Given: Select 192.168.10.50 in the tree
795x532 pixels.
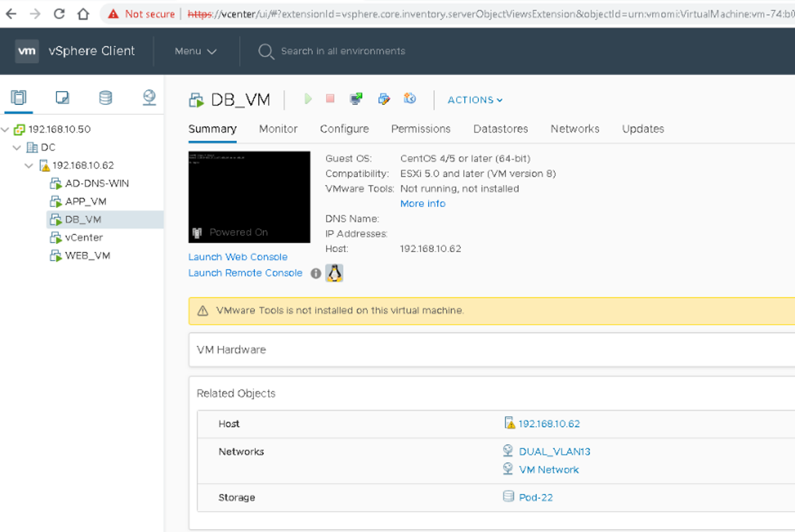Looking at the screenshot, I should point(60,130).
